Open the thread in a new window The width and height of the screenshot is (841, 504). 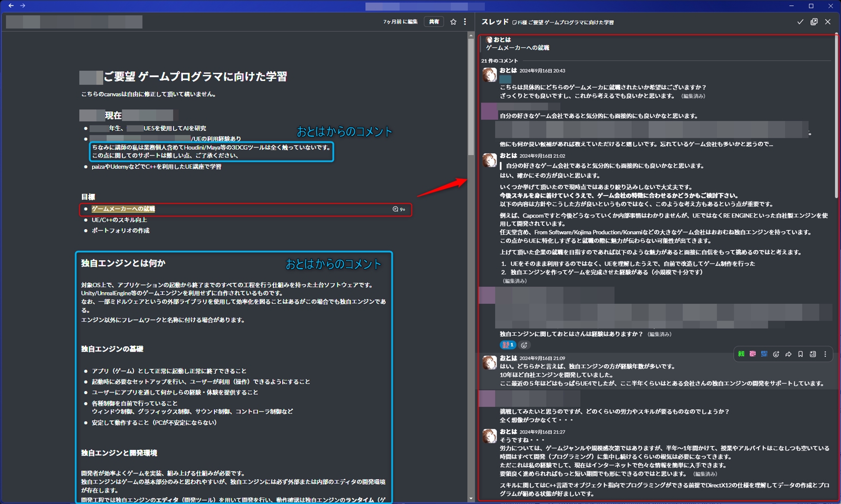814,22
